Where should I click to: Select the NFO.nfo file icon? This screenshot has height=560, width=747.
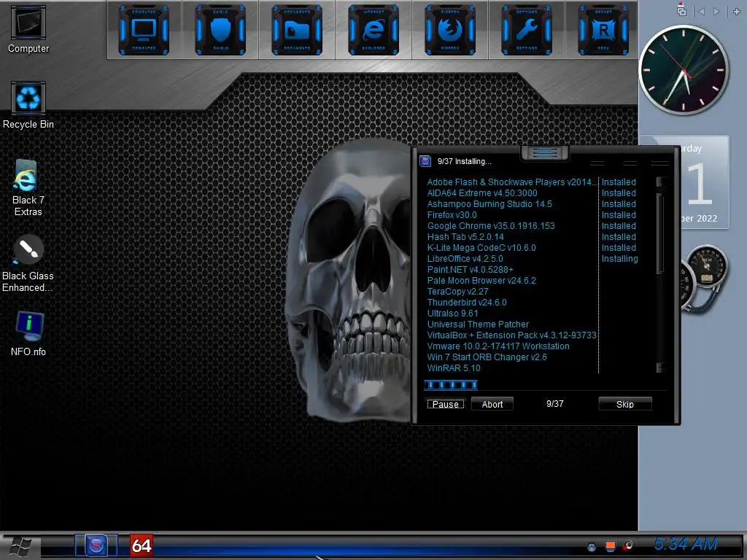(28, 333)
